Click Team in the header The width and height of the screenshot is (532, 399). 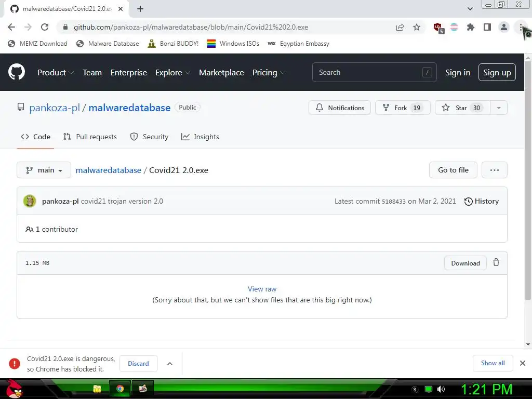92,73
